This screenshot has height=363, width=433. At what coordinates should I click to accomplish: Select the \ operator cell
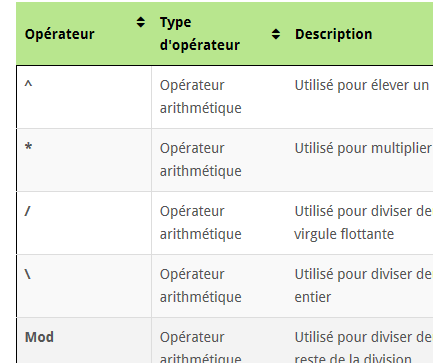tap(84, 286)
